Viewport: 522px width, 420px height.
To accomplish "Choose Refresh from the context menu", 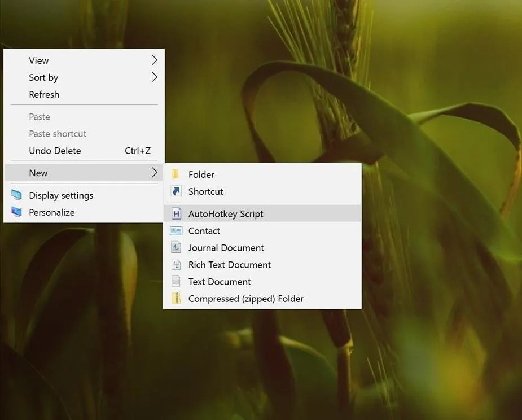I will [84, 94].
